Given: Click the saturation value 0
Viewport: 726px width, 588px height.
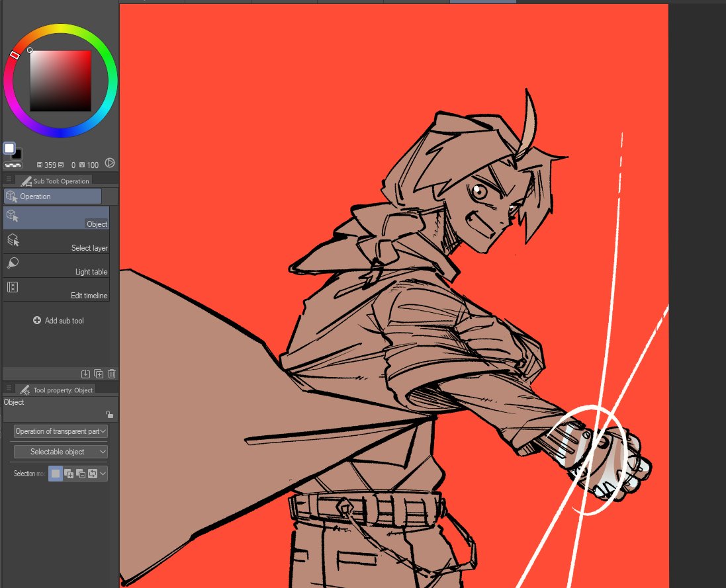Looking at the screenshot, I should coord(73,165).
